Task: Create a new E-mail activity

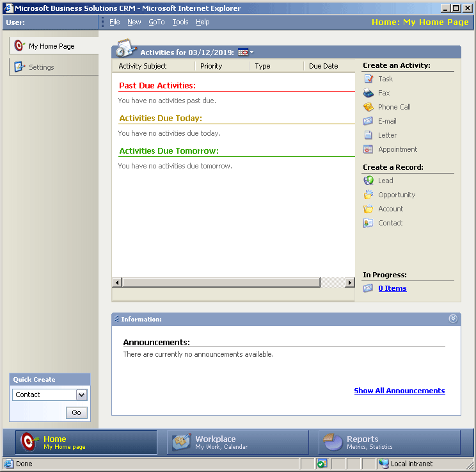Action: point(387,121)
